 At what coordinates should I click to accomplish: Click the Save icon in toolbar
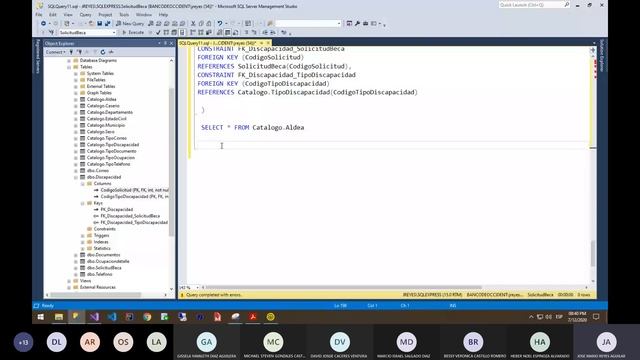(99, 24)
